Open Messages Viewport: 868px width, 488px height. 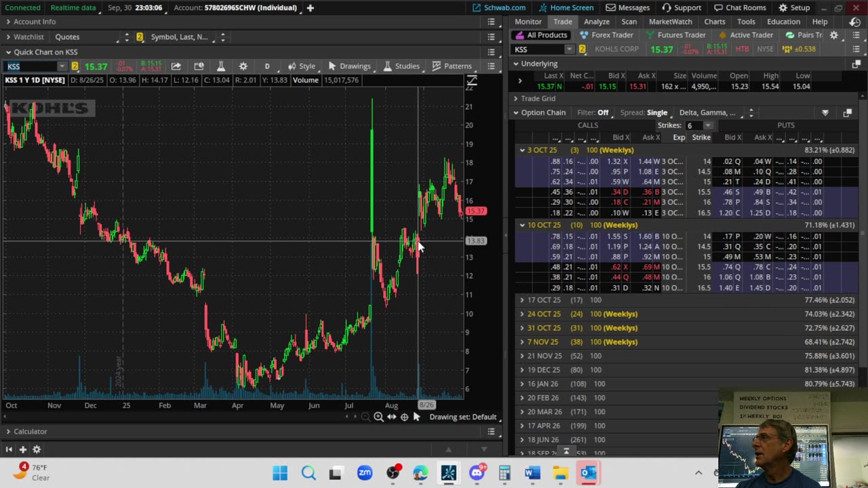628,7
